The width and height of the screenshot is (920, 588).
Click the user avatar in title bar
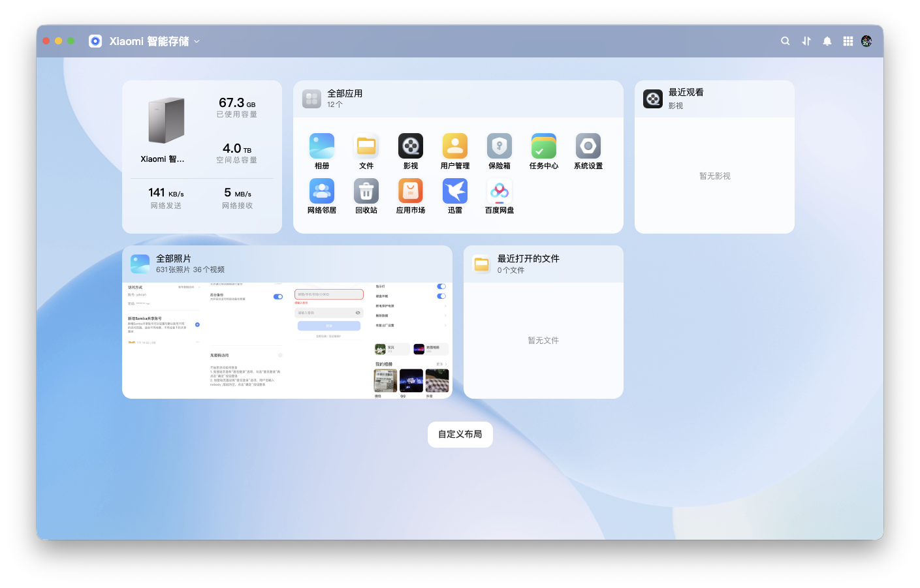click(866, 41)
